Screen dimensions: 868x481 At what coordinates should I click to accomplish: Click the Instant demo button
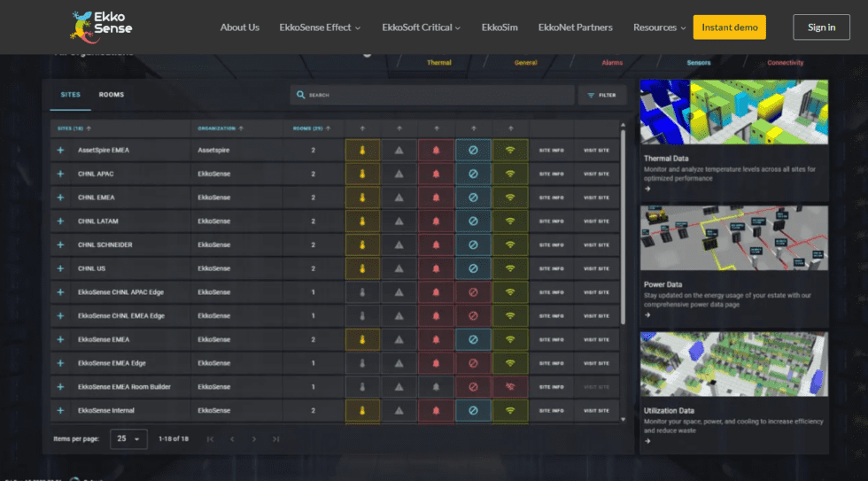click(730, 27)
